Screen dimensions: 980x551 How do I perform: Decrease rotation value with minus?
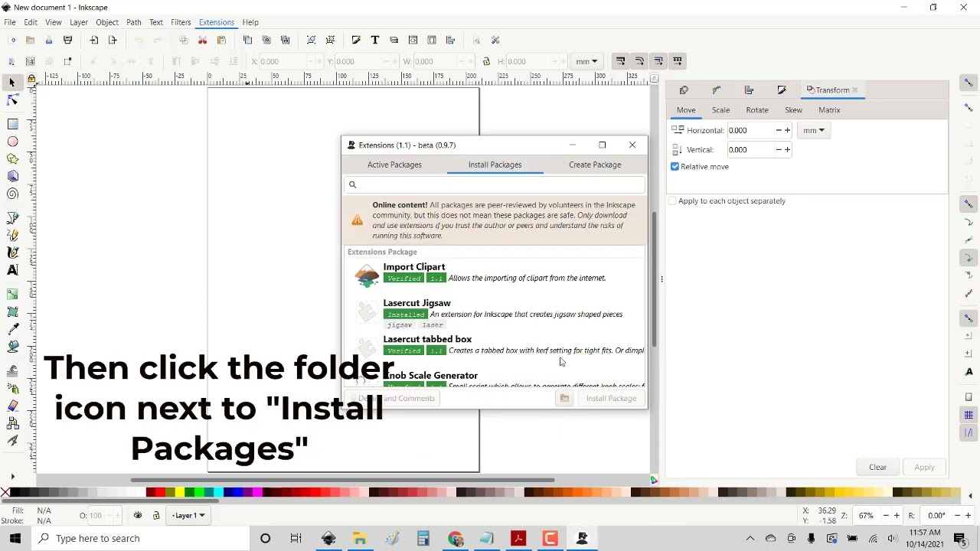click(959, 516)
